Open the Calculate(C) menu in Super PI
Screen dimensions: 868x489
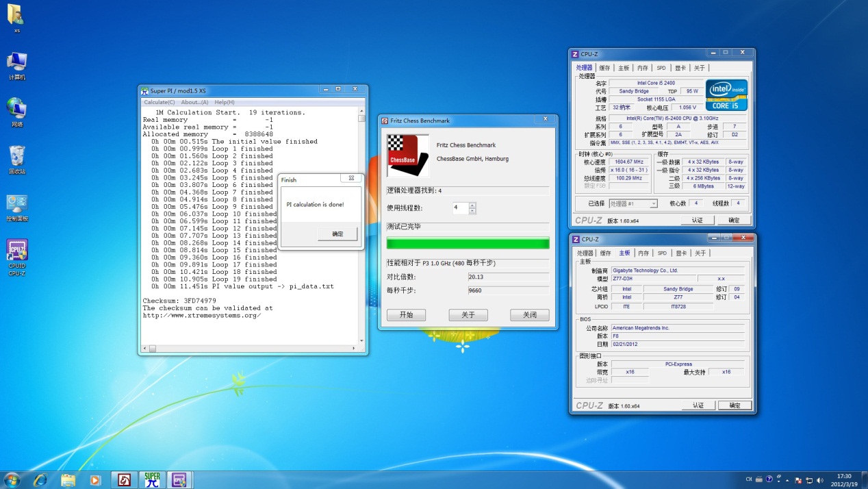[159, 102]
